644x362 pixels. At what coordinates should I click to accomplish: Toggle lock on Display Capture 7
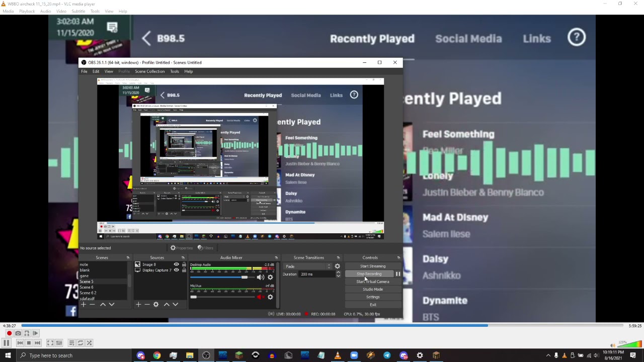[x=184, y=270]
